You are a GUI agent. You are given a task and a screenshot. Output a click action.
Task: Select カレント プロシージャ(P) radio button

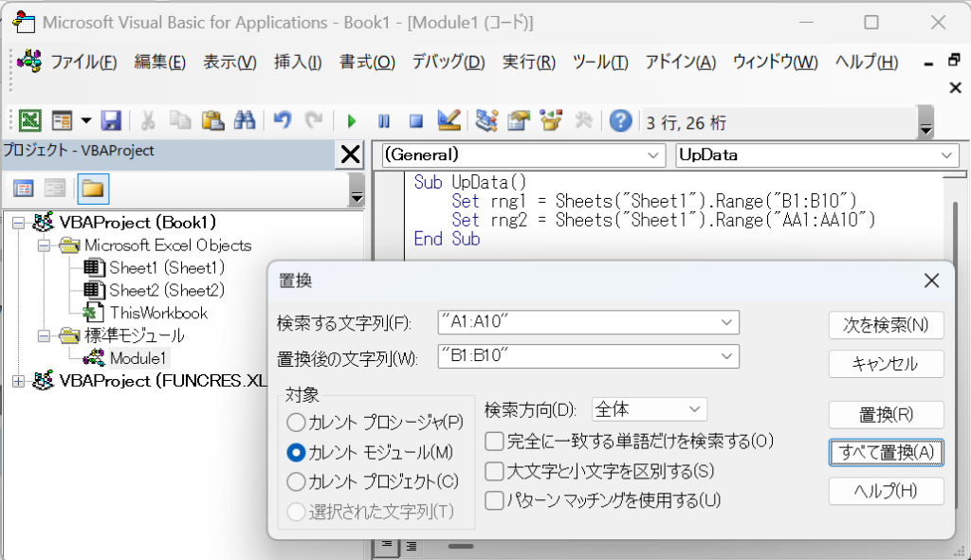point(296,423)
